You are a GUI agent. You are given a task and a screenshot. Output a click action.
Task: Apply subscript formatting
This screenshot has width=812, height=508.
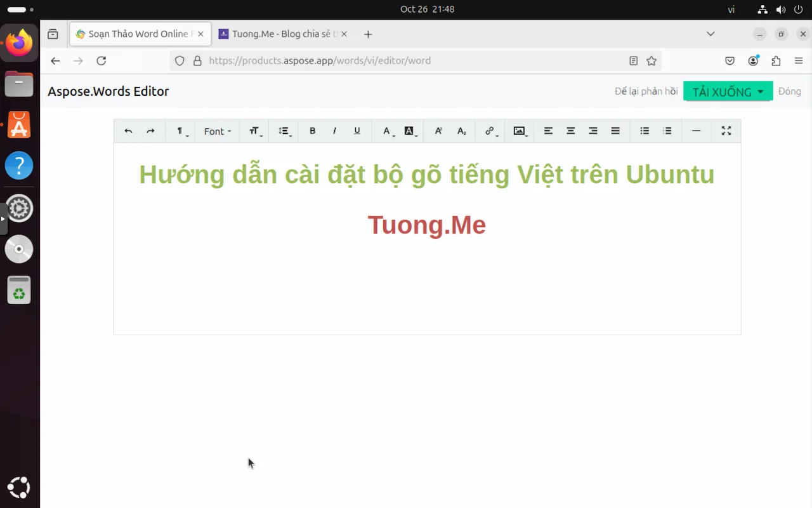461,131
